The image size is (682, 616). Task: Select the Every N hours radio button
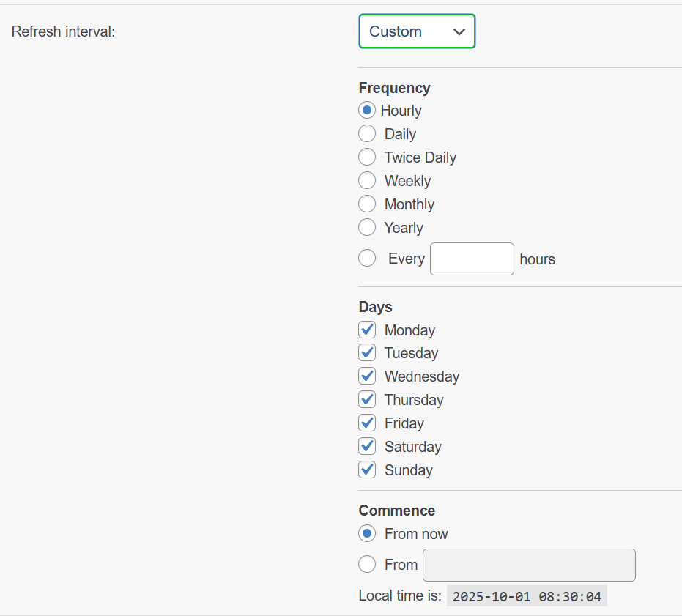pyautogui.click(x=367, y=259)
